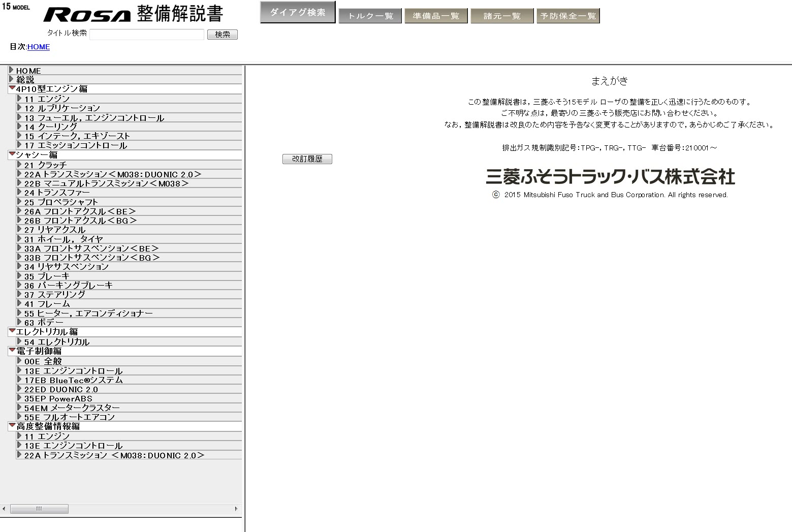Collapse the 4P10型エンジン編 section

(12, 88)
